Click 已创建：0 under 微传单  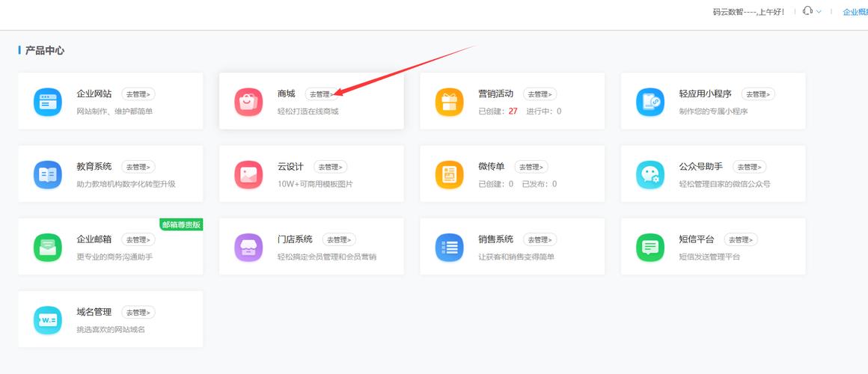496,184
